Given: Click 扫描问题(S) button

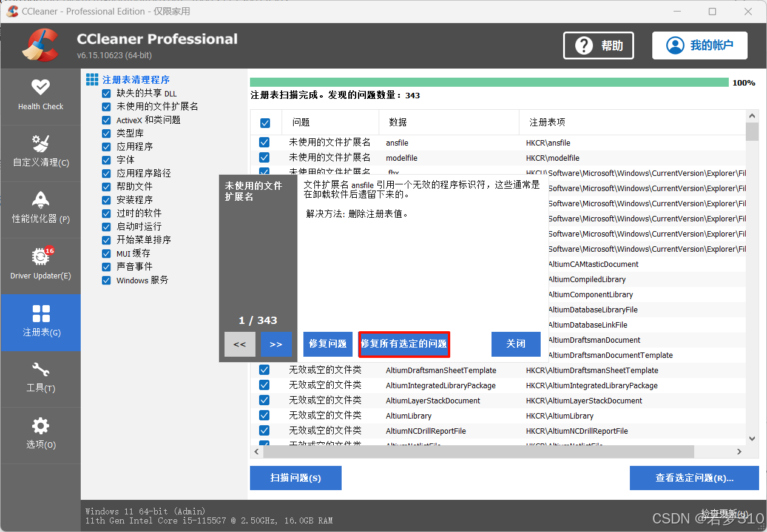Looking at the screenshot, I should point(296,478).
